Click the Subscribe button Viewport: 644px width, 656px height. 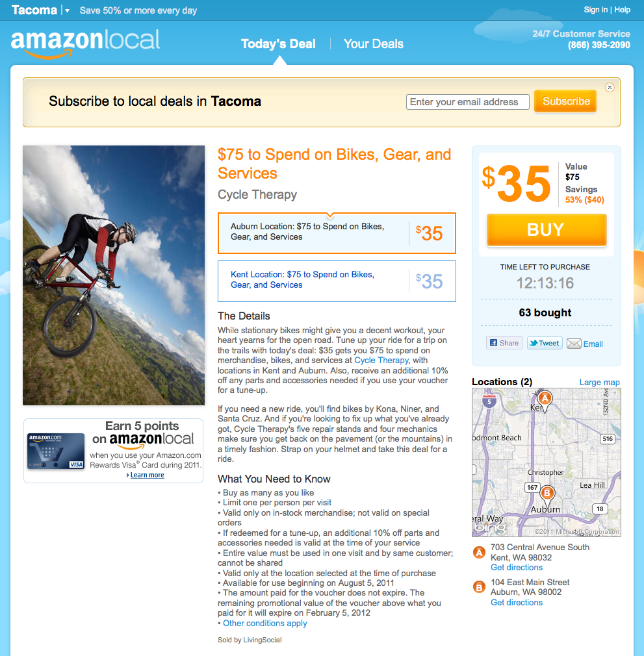click(x=565, y=101)
